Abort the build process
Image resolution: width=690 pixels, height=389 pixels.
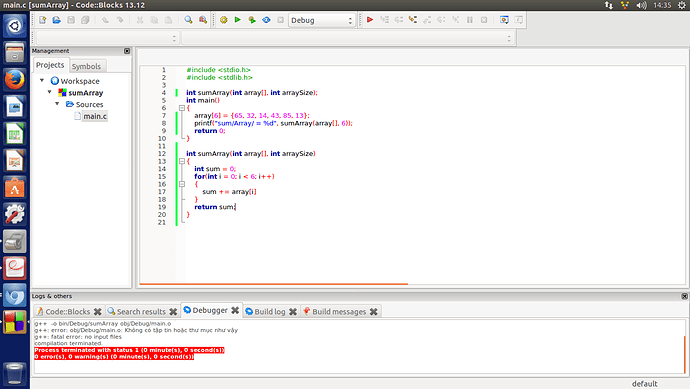[x=280, y=20]
